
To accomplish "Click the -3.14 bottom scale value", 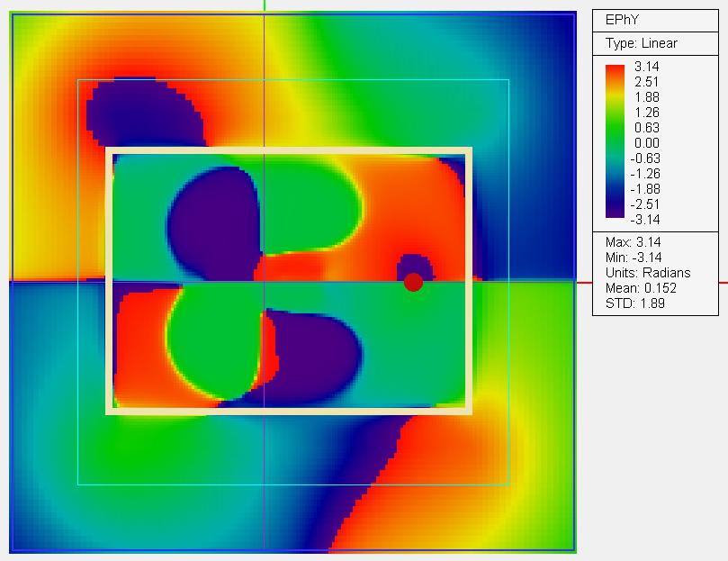I will pyautogui.click(x=645, y=220).
